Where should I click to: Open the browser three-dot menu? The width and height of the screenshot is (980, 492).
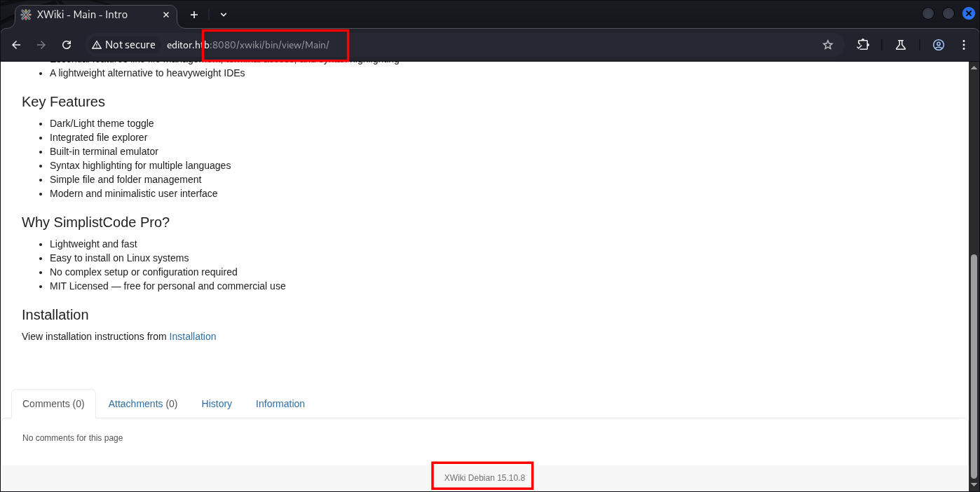pos(964,45)
